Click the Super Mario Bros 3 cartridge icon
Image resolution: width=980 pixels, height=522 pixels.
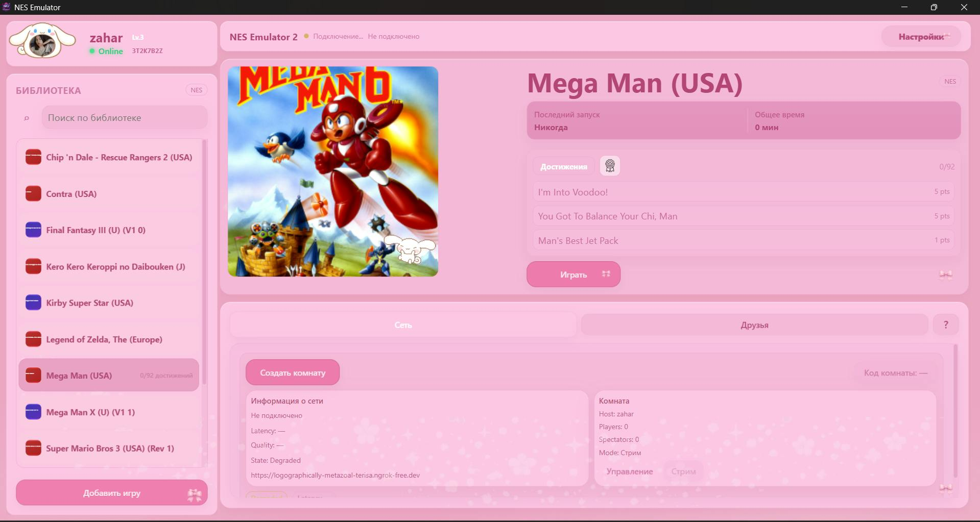click(33, 448)
